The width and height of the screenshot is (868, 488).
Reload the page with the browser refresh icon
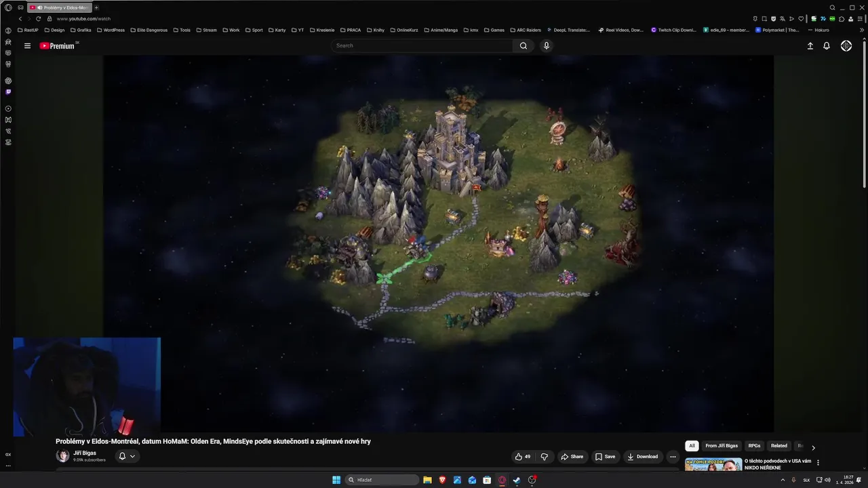[38, 18]
